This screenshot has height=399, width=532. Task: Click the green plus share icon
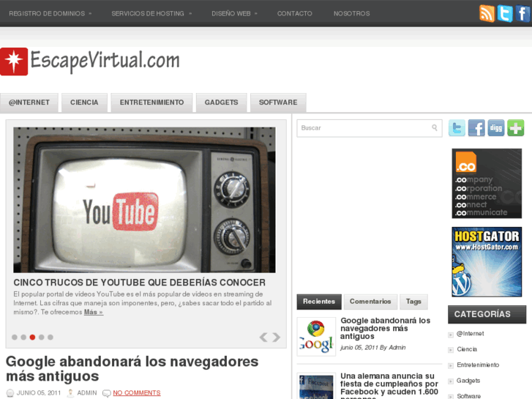pos(516,128)
